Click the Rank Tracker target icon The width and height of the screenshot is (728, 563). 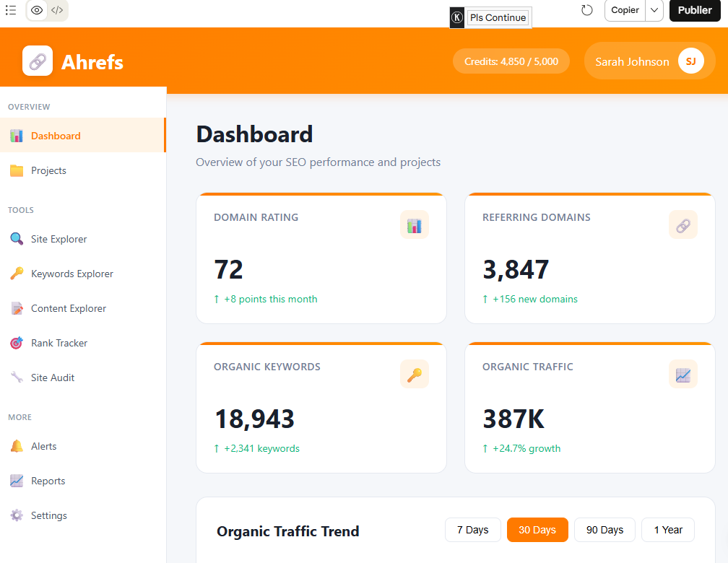(17, 343)
